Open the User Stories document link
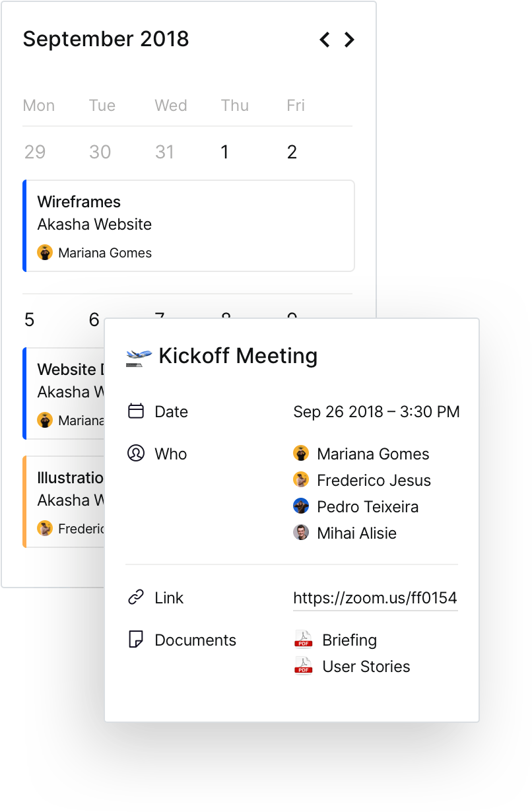 pos(366,666)
